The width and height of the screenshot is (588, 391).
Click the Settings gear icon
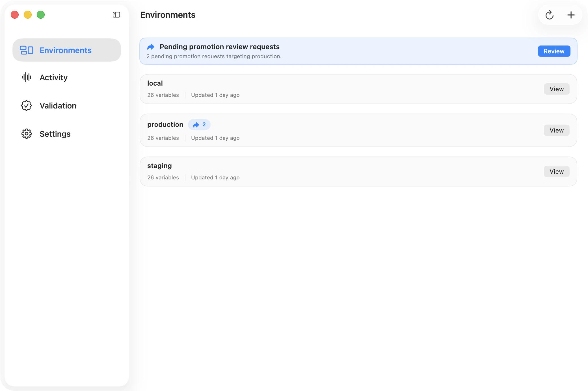27,134
